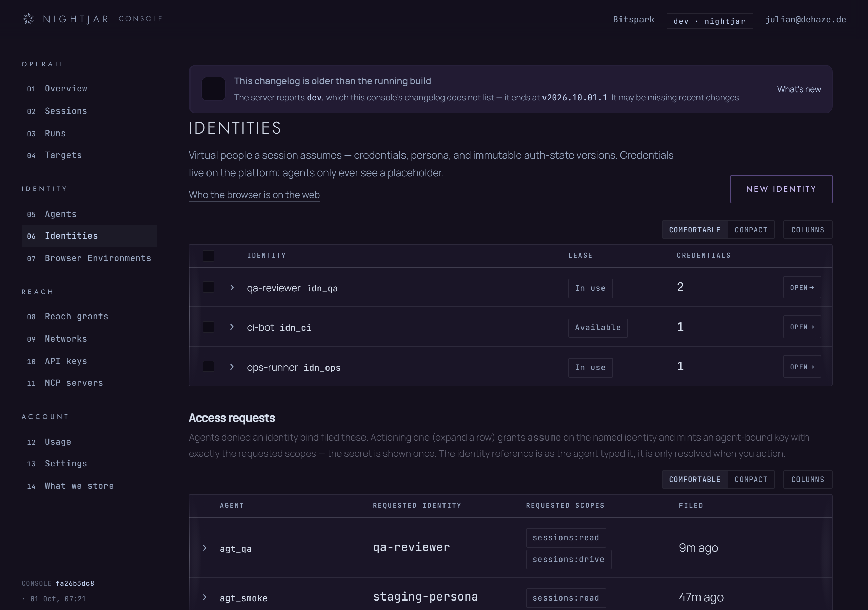Viewport: 868px width, 610px height.
Task: Click the sessions:drive scope tag
Action: [569, 560]
